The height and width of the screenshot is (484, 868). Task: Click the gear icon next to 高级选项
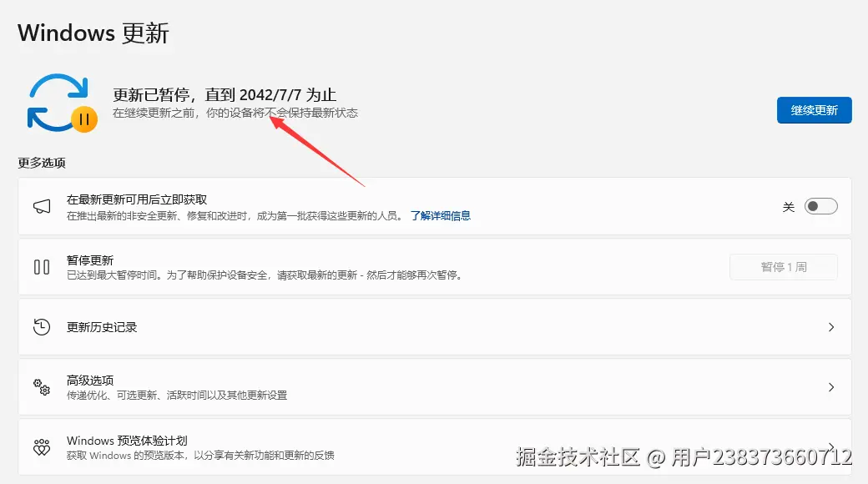point(42,386)
